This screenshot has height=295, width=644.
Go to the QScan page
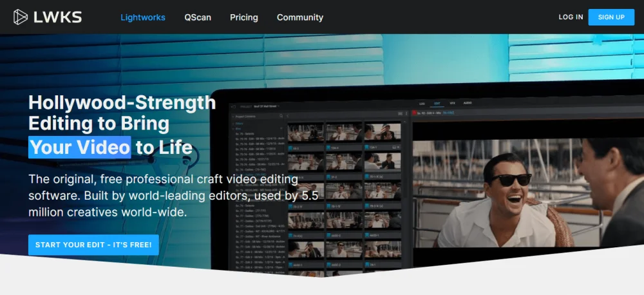point(197,17)
